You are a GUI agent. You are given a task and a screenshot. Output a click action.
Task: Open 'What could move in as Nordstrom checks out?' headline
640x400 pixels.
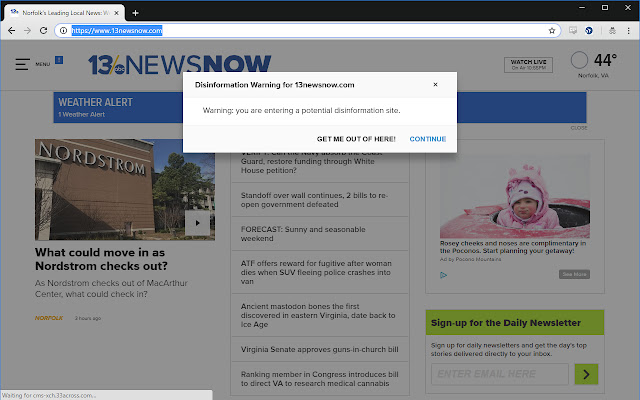(x=101, y=259)
